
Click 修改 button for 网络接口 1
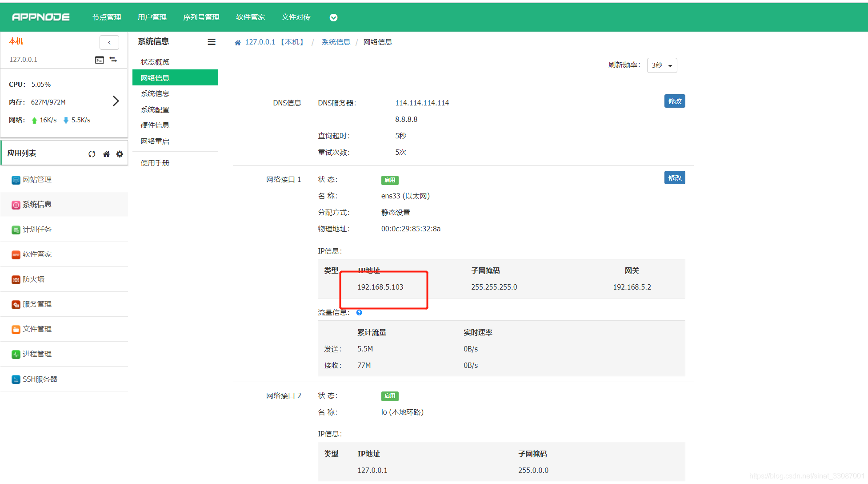point(675,177)
